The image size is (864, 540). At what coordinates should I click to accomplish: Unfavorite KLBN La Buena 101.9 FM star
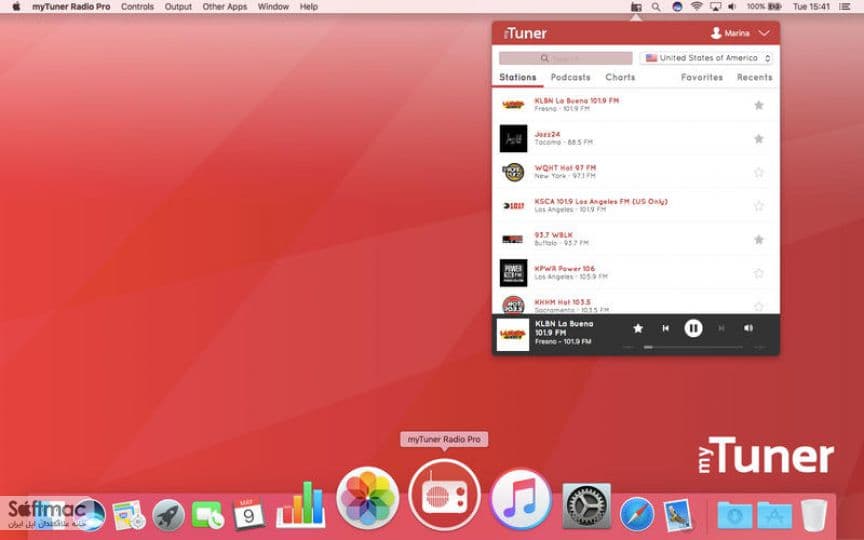(x=759, y=105)
